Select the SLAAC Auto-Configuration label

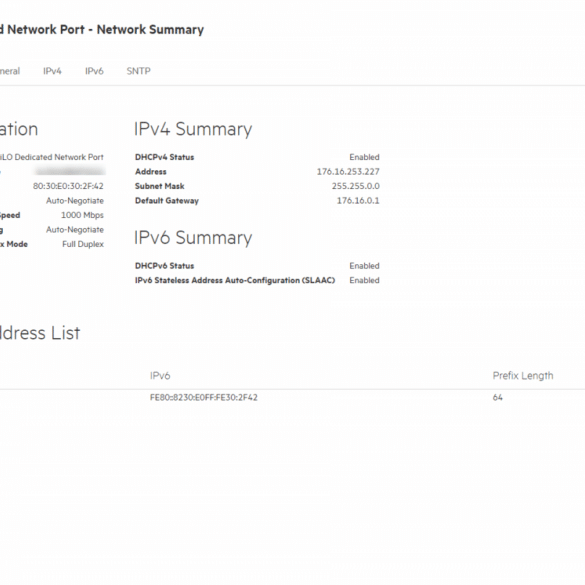point(235,280)
